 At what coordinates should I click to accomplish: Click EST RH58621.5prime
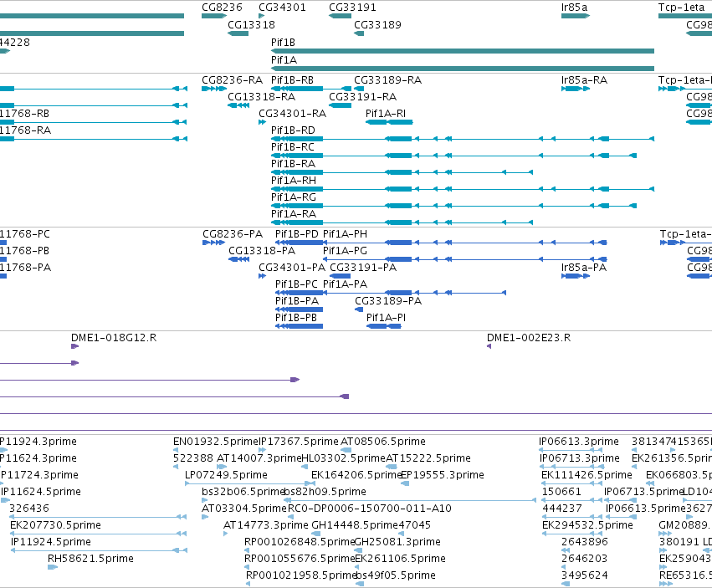click(90, 559)
